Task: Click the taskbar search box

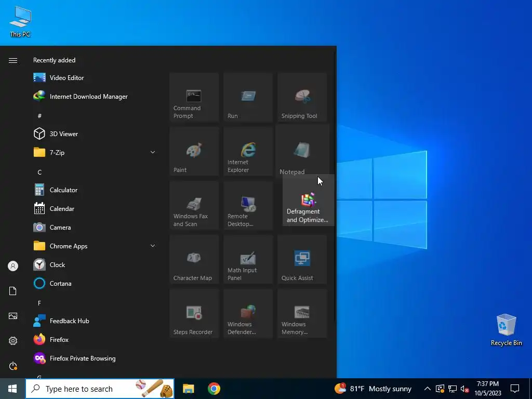Action: tap(100, 389)
